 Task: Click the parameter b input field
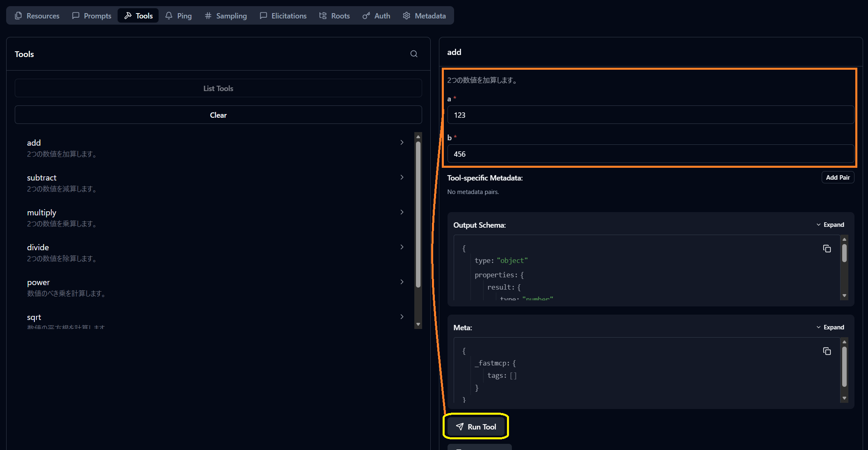650,154
